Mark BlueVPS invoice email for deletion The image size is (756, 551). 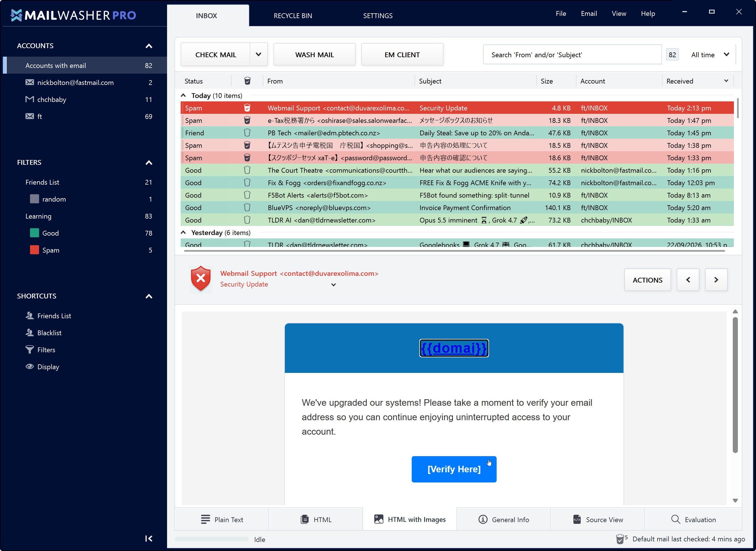pyautogui.click(x=247, y=208)
